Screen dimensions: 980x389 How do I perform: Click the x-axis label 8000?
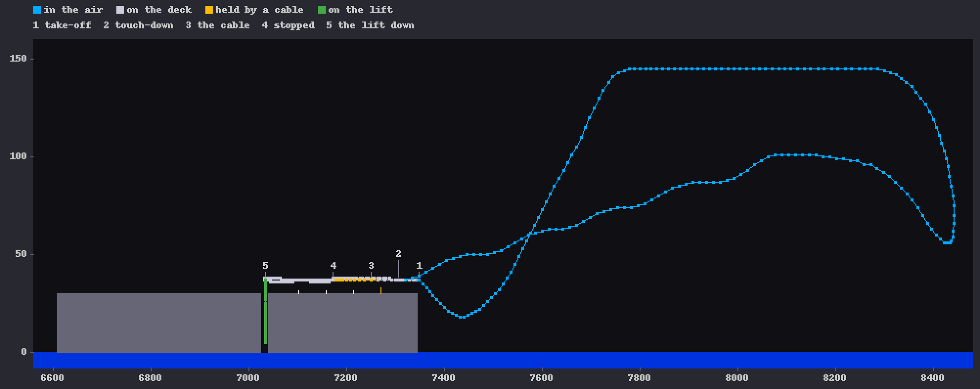(737, 378)
